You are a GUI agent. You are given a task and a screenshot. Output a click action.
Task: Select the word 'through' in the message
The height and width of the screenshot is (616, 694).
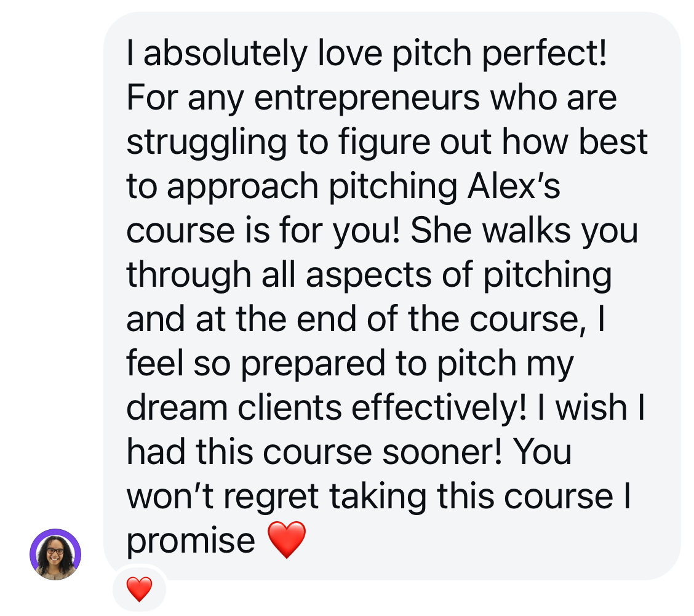189,276
